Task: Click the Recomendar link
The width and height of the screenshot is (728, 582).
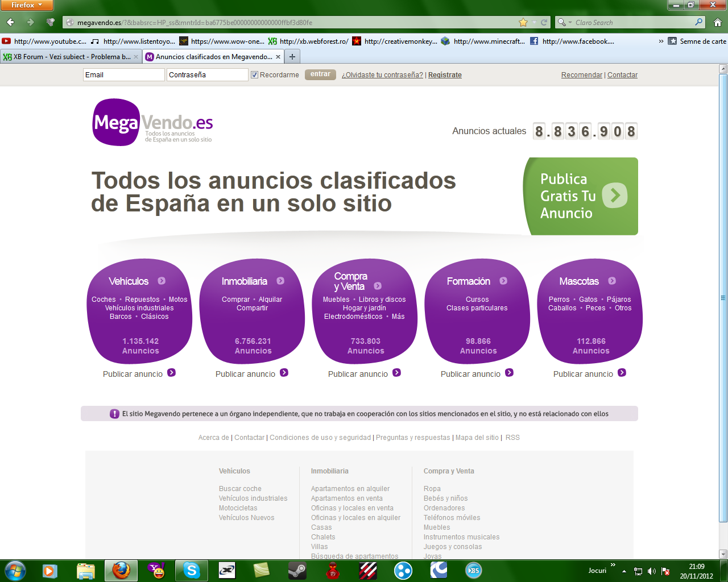Action: pos(582,75)
